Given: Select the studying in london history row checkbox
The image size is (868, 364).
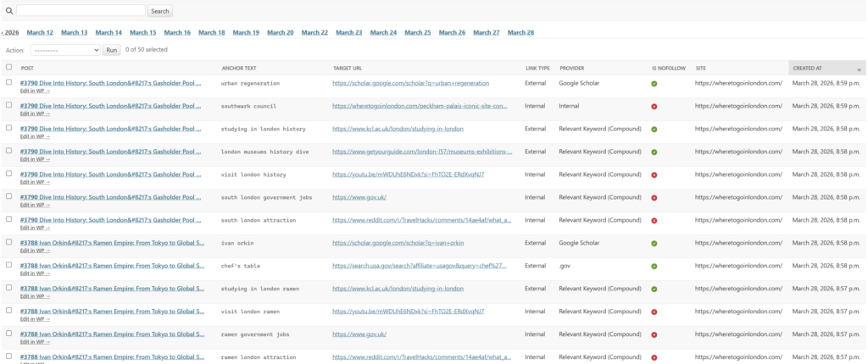Looking at the screenshot, I should pyautogui.click(x=8, y=128).
